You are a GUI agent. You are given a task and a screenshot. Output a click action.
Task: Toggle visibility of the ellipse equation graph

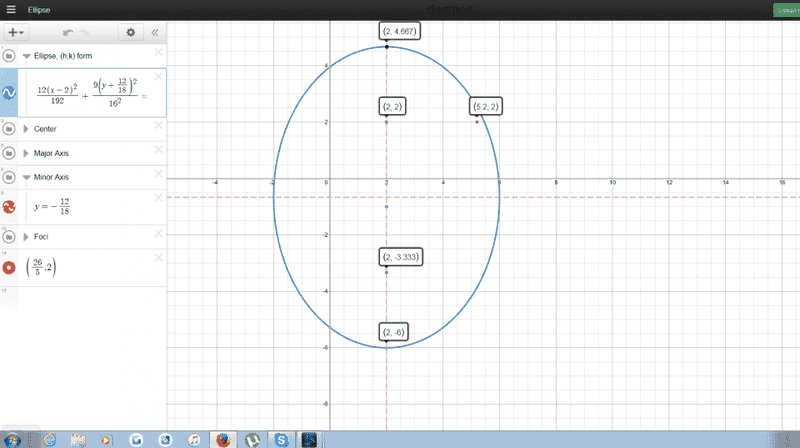9,92
